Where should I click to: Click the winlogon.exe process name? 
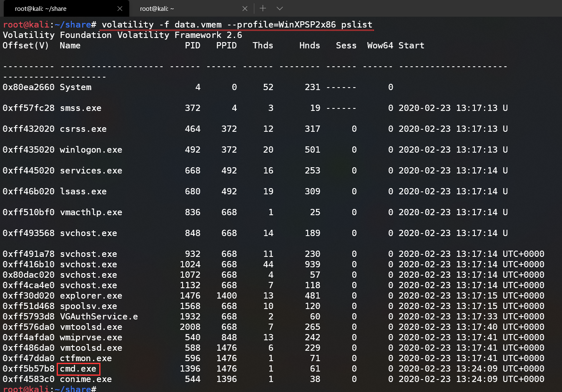click(x=91, y=150)
